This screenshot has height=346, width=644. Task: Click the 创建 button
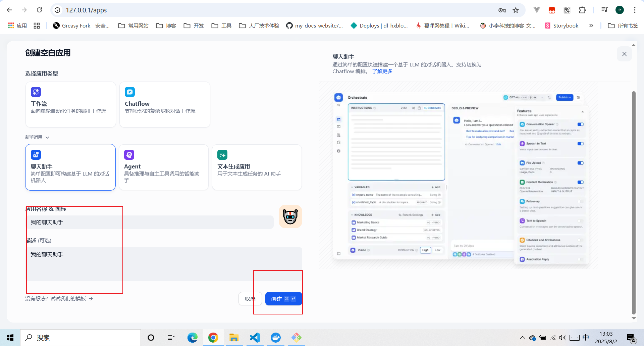(283, 299)
